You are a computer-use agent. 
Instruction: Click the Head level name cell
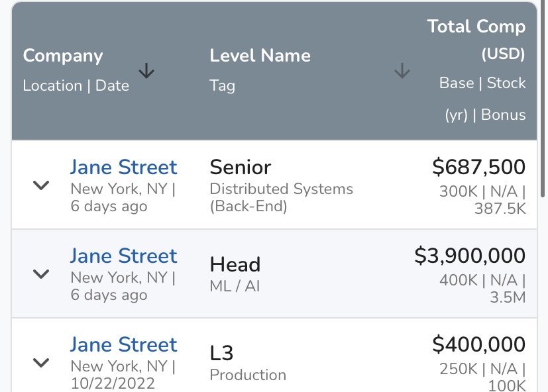[235, 264]
